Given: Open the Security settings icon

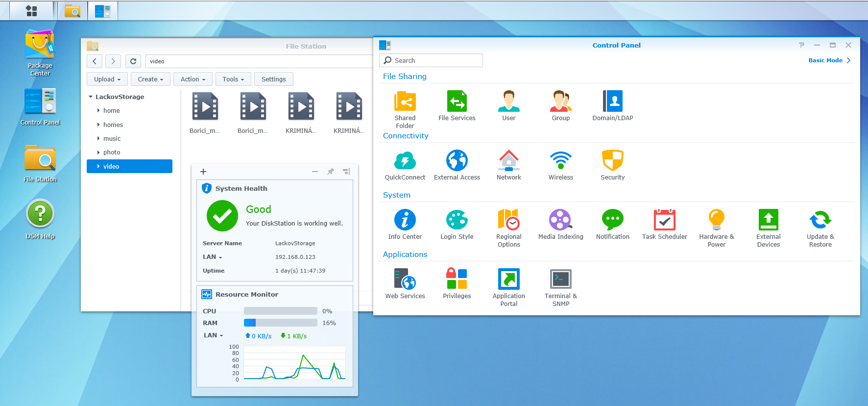Looking at the screenshot, I should pos(612,161).
